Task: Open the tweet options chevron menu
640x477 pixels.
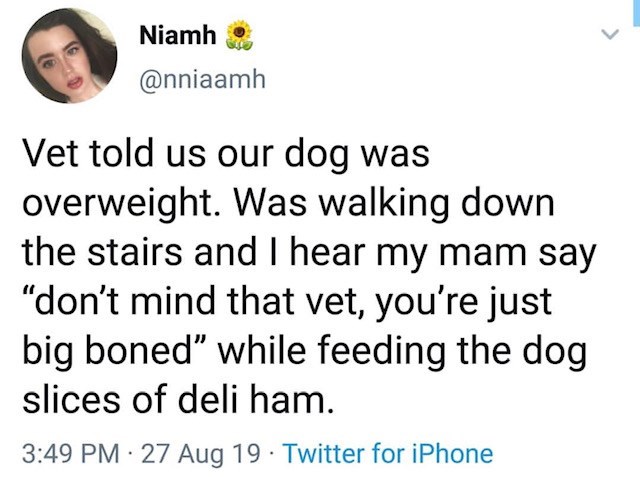Action: click(603, 37)
